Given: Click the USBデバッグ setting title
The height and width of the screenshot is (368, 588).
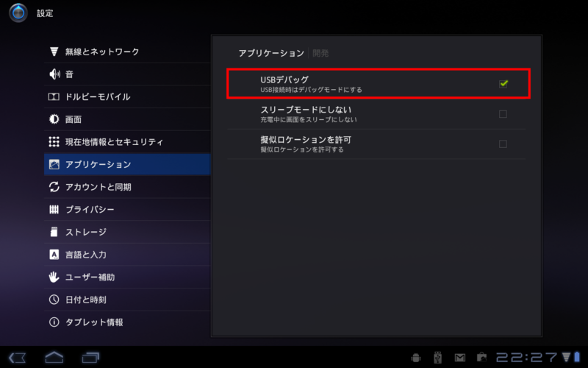Looking at the screenshot, I should (284, 79).
